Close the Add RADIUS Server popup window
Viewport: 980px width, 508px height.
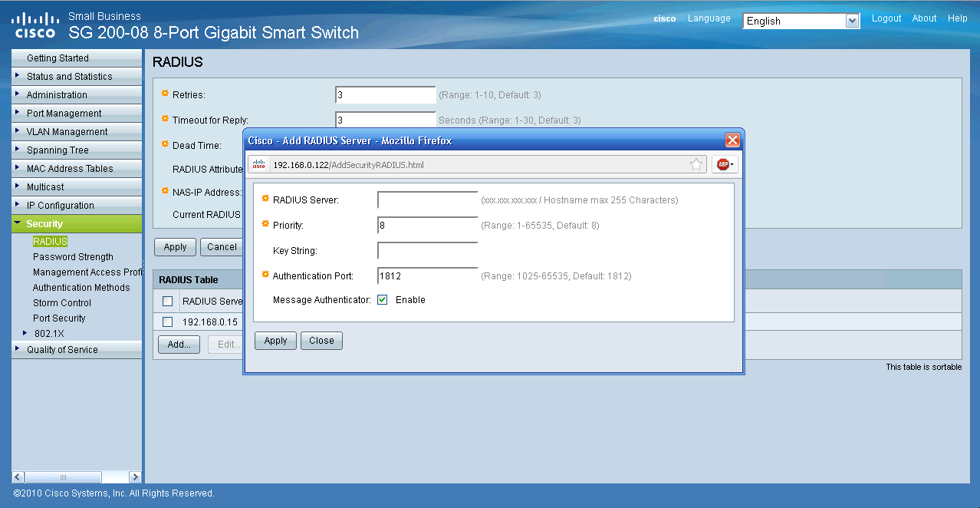pos(732,140)
